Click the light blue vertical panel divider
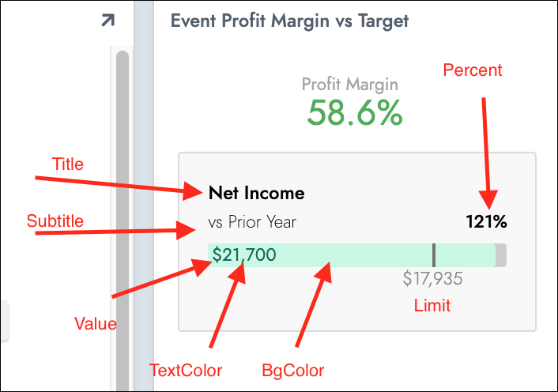The image size is (558, 392). [144, 198]
